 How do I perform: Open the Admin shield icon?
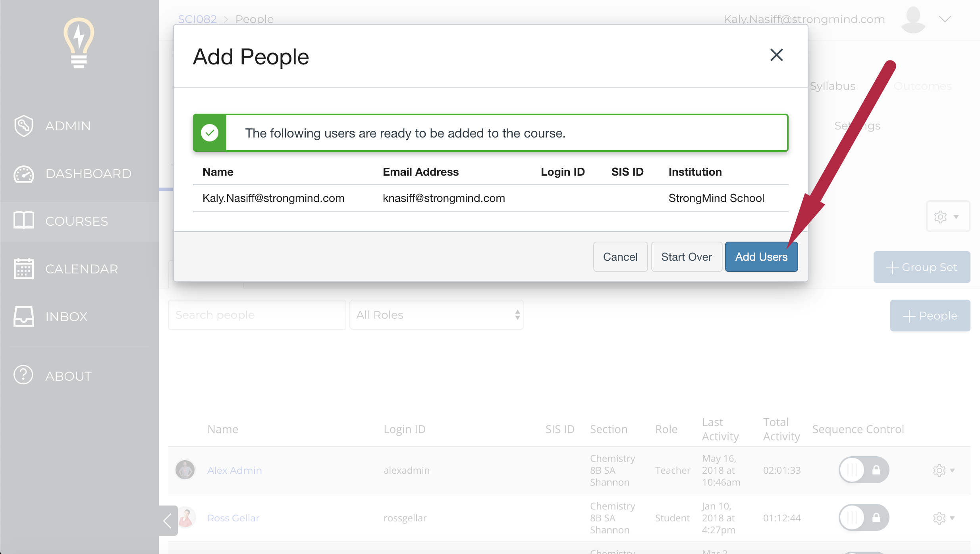click(23, 126)
